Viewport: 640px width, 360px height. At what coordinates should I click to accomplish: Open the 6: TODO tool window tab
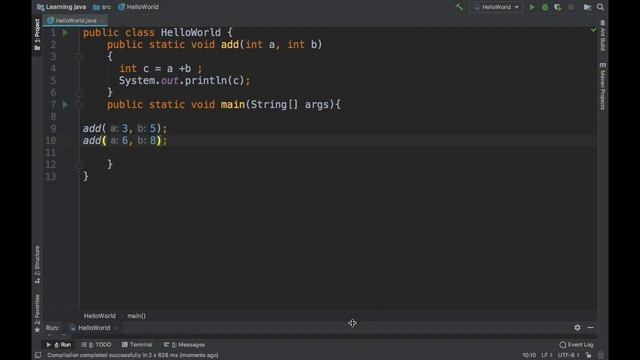(x=96, y=344)
